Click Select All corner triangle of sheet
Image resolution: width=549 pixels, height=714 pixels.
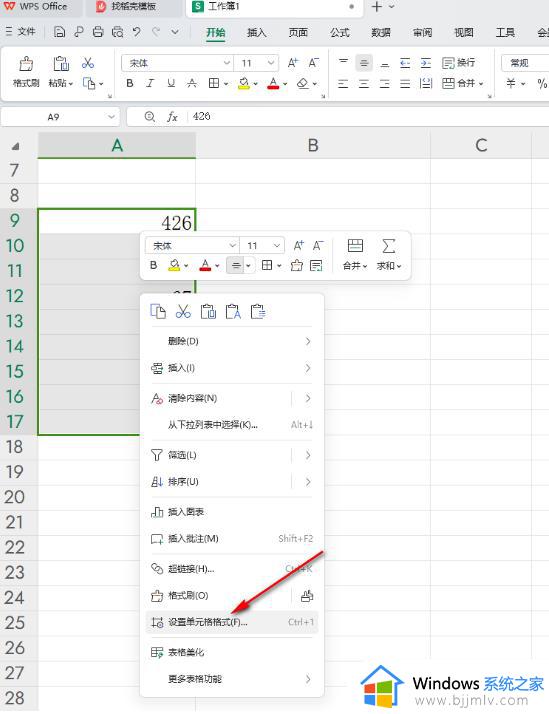[x=15, y=146]
